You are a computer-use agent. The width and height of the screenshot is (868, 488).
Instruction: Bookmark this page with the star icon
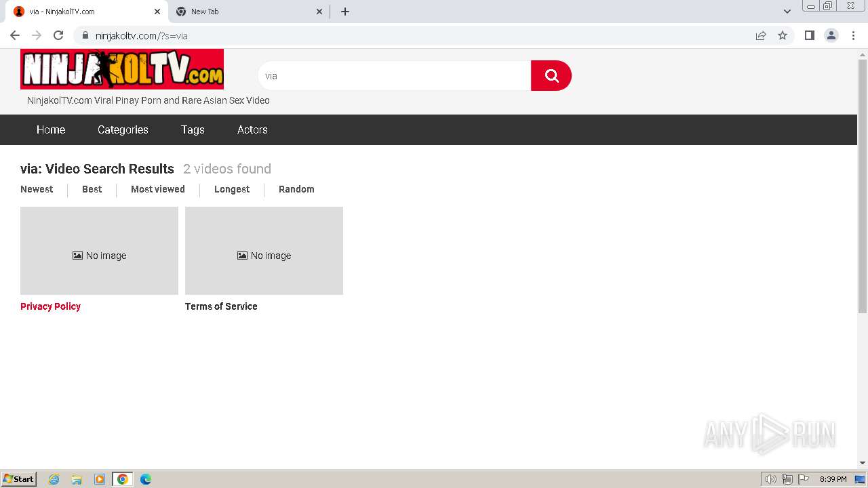tap(783, 35)
